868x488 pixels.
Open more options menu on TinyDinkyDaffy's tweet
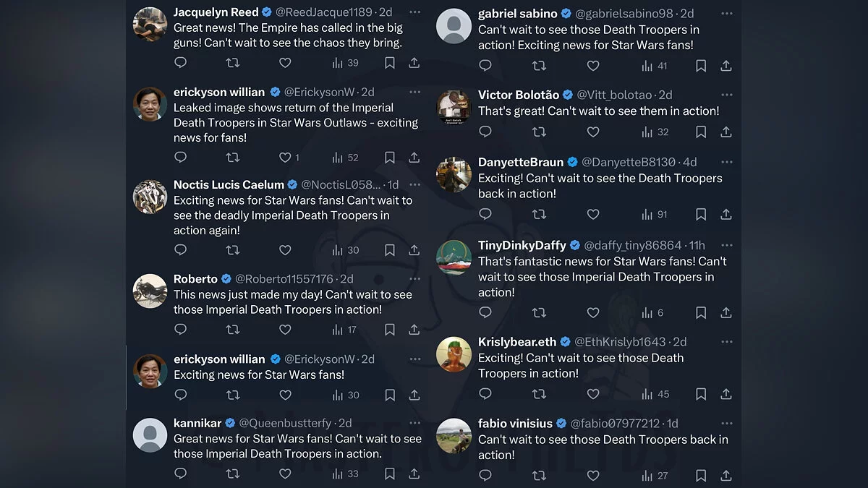[726, 245]
